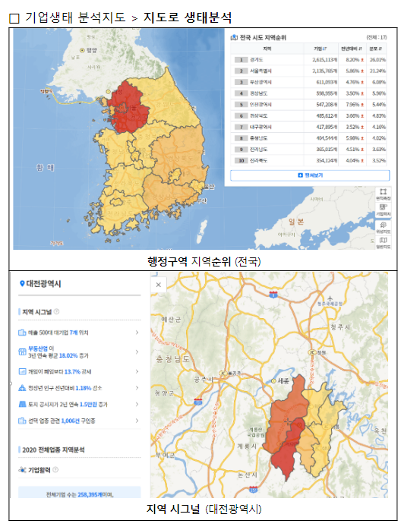Click the people icon for 청장년 인구 row
The image size is (420, 530).
[22, 388]
